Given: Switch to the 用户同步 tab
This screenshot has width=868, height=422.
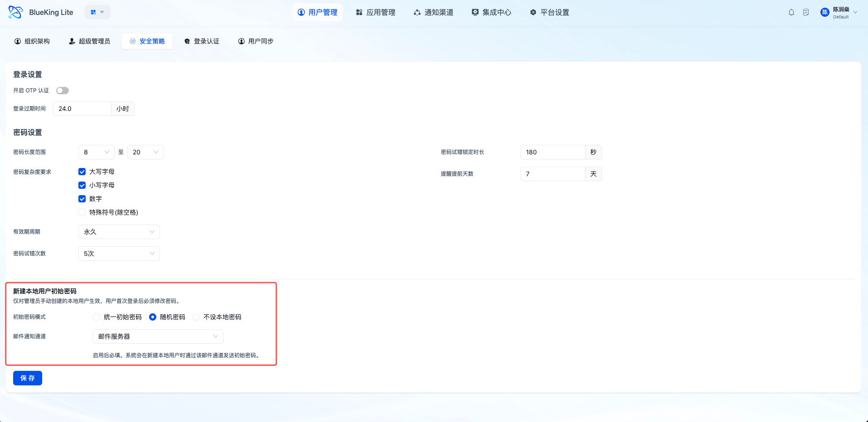Looking at the screenshot, I should point(256,41).
